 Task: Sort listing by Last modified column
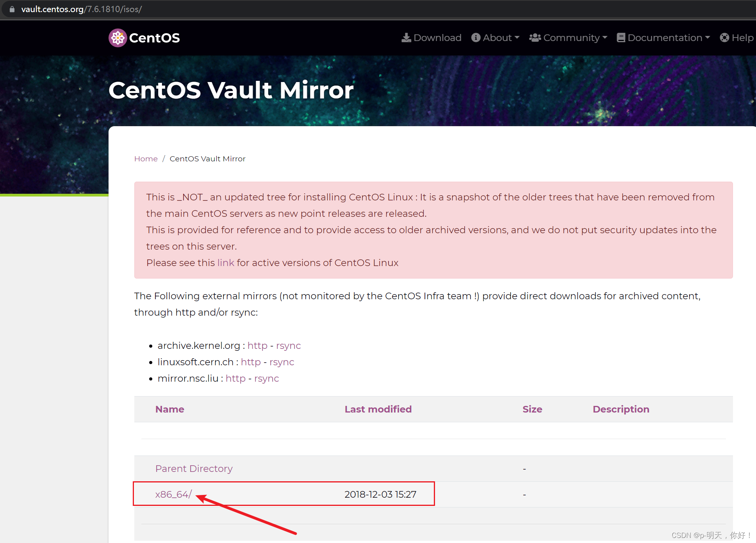point(378,409)
